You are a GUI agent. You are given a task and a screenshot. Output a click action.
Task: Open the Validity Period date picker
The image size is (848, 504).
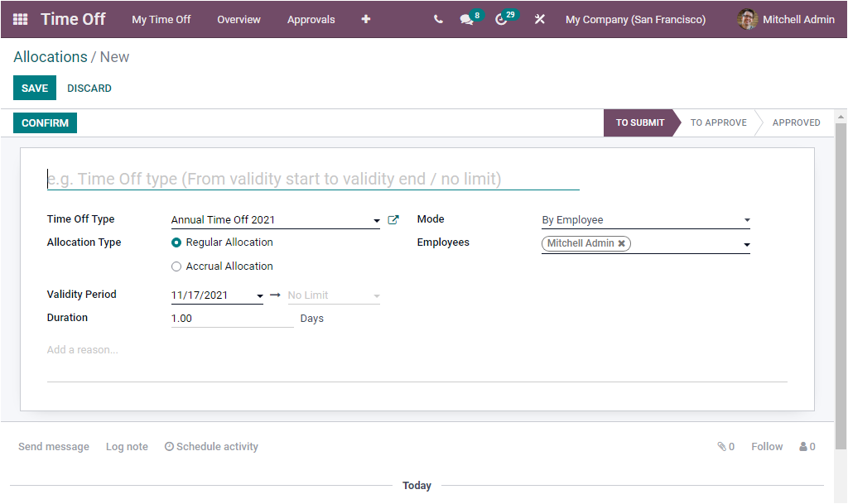click(258, 295)
